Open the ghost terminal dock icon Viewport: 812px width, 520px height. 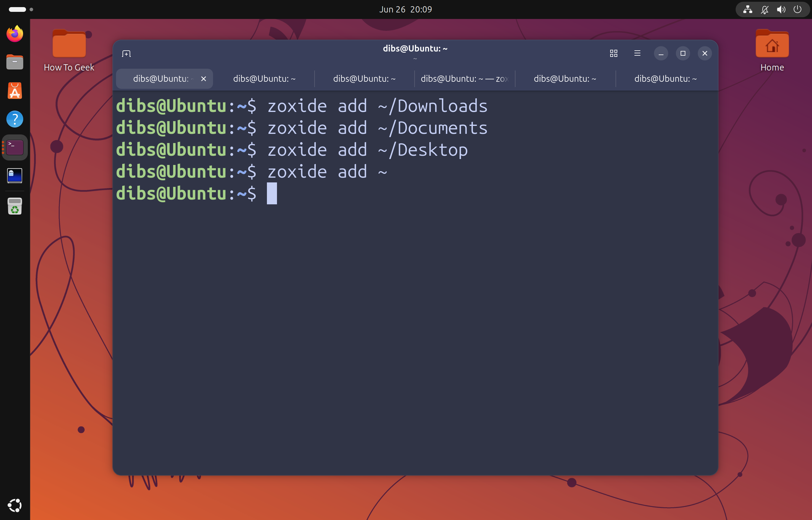coord(15,176)
